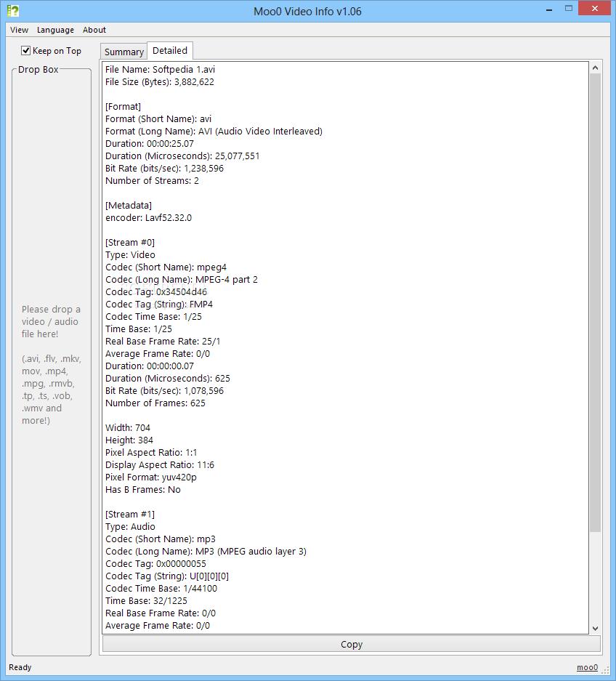The height and width of the screenshot is (681, 616).
Task: Open the View menu
Action: click(x=19, y=30)
